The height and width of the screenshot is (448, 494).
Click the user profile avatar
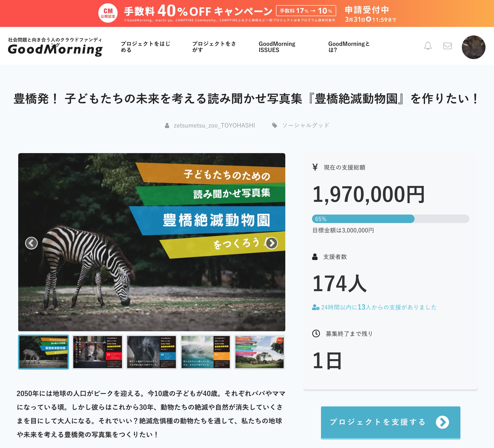pos(473,47)
